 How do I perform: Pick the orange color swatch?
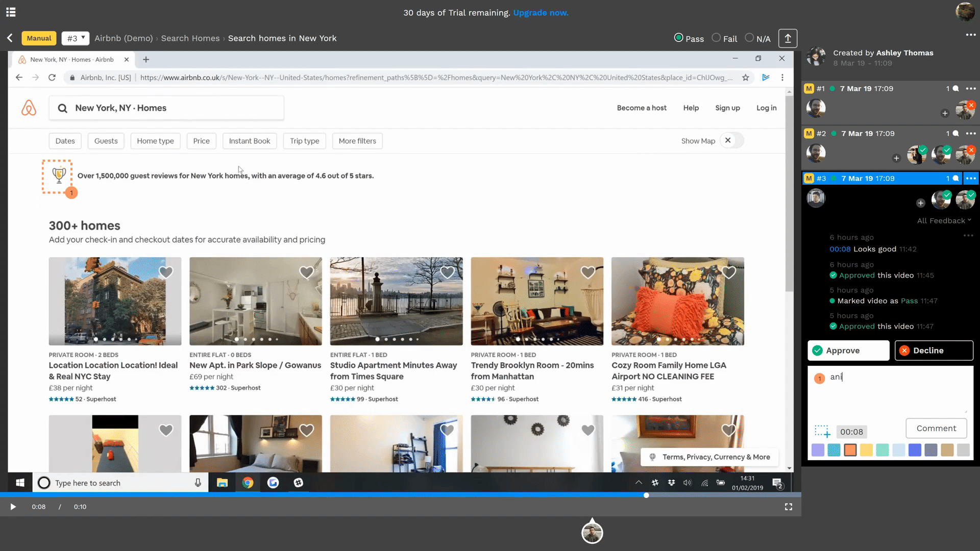pos(850,450)
